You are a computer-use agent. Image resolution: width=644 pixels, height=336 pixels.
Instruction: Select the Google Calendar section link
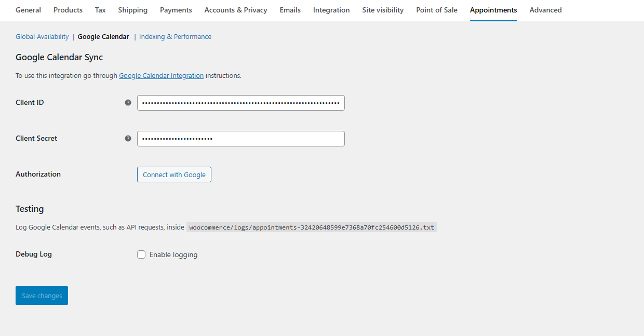103,36
